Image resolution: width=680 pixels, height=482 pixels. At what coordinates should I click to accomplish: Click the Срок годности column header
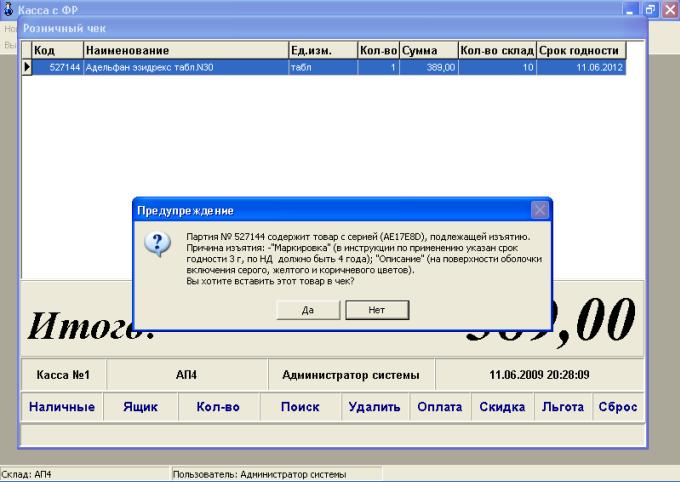(x=580, y=50)
